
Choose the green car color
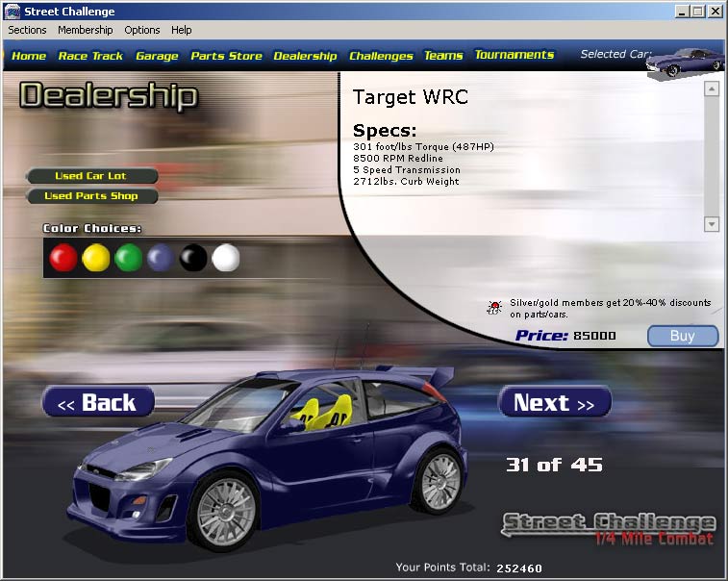tap(128, 258)
